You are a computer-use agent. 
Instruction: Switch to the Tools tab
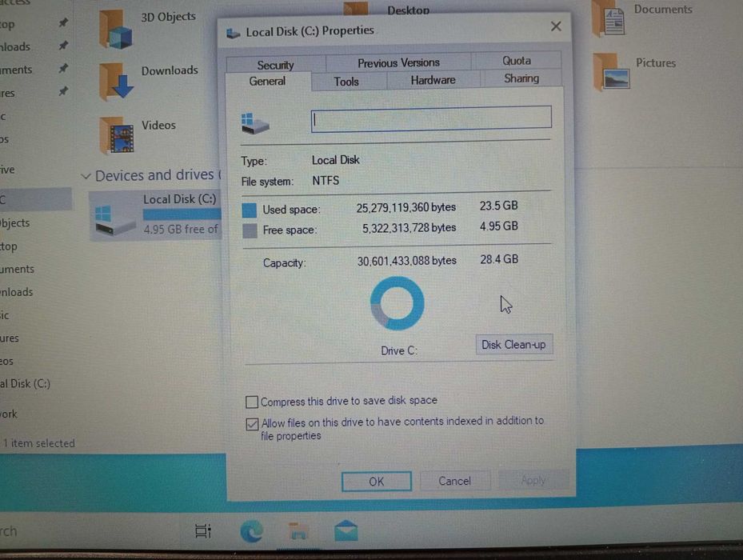pyautogui.click(x=346, y=82)
